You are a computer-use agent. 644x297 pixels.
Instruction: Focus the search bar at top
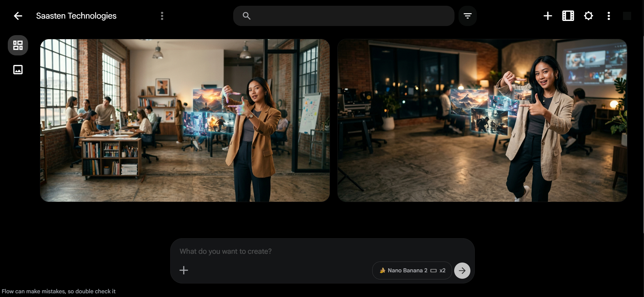[x=349, y=16]
